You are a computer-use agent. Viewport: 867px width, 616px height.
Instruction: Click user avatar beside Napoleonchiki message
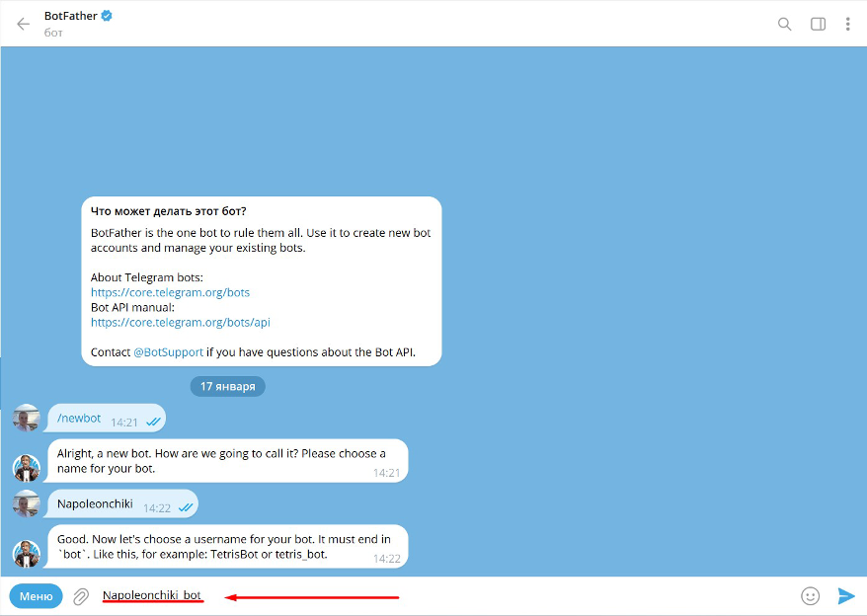(27, 503)
